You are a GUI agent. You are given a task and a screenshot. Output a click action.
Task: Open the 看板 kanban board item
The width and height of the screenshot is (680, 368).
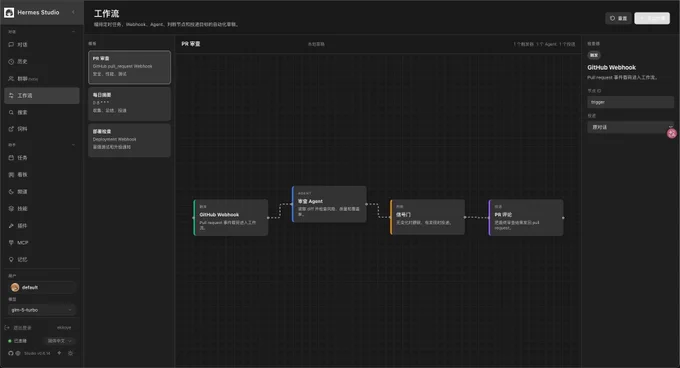point(42,175)
